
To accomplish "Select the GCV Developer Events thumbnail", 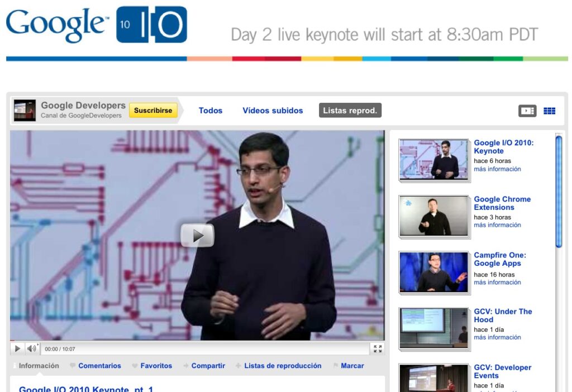I will coord(433,378).
